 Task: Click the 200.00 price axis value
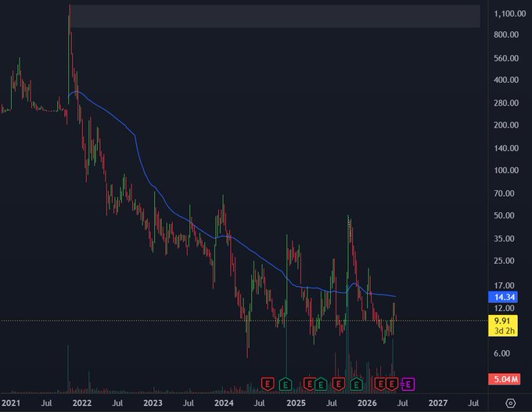506,125
